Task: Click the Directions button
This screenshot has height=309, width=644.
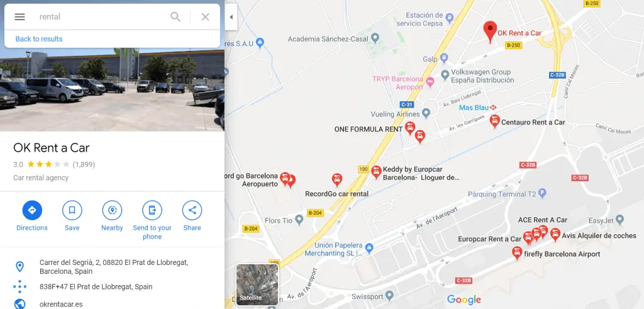Action: click(32, 216)
